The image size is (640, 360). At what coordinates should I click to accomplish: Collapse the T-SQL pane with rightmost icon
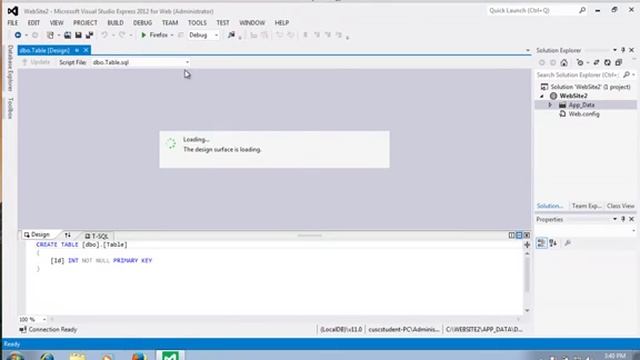pos(527,235)
